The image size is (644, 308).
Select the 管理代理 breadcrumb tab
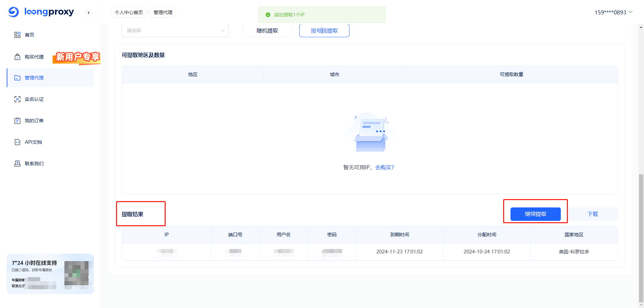(163, 12)
